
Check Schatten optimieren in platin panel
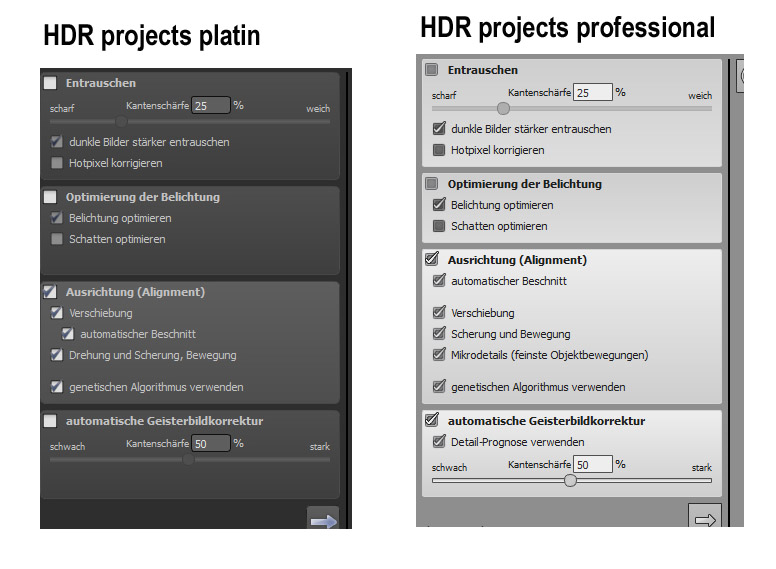(x=56, y=239)
